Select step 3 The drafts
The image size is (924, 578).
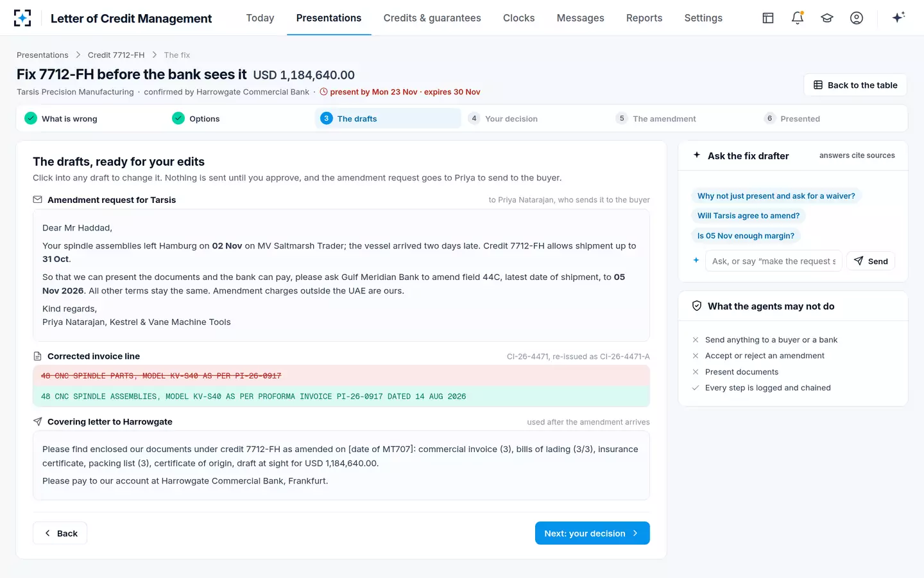point(388,118)
